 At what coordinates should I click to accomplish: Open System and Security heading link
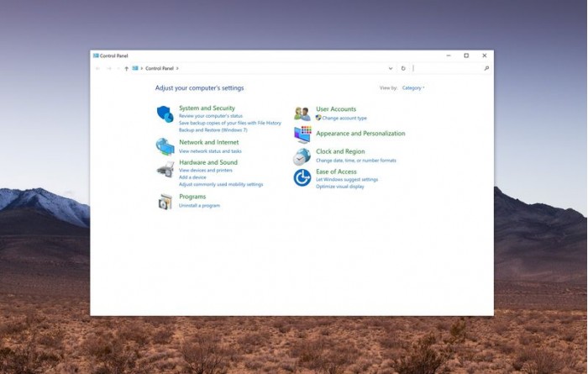pyautogui.click(x=207, y=108)
